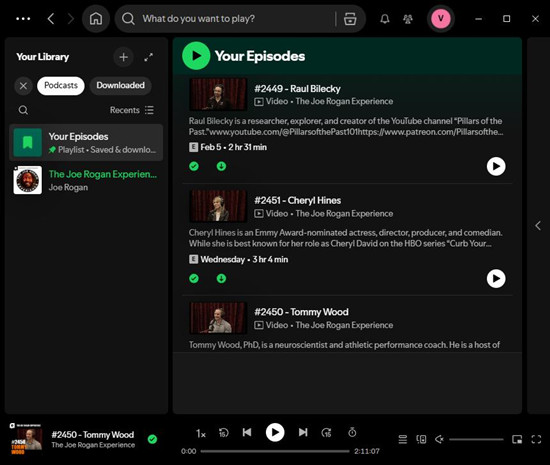Play the Cheryl Hines episode
This screenshot has height=465, width=550.
click(496, 278)
